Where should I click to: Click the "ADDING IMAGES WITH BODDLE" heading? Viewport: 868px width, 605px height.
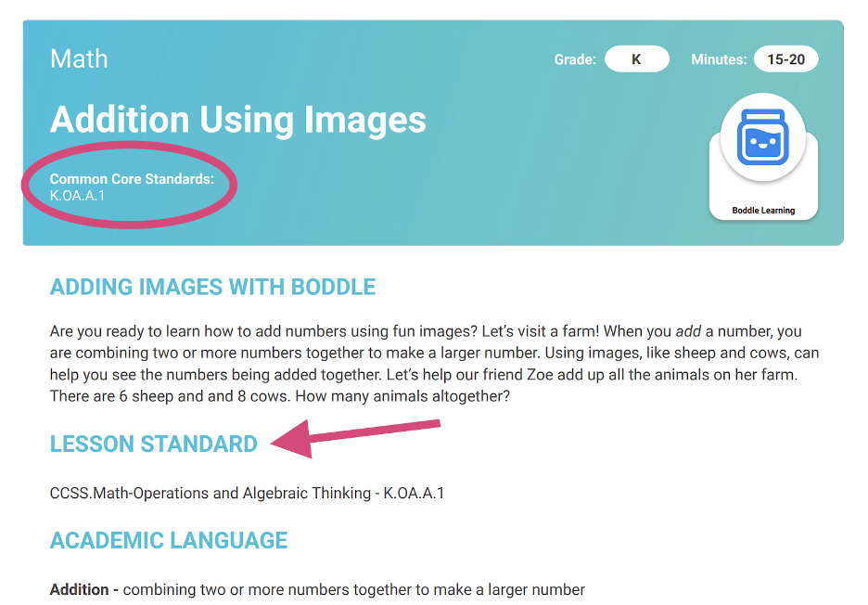[212, 287]
